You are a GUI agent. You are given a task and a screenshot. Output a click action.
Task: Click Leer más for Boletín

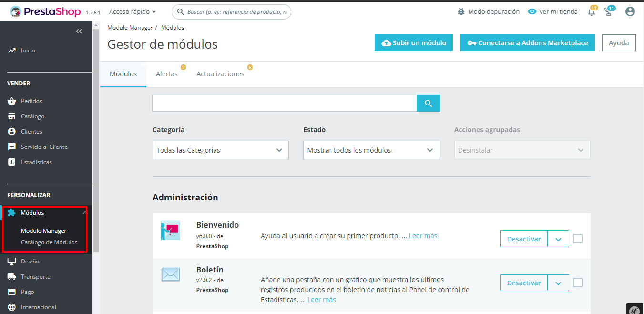(x=322, y=300)
